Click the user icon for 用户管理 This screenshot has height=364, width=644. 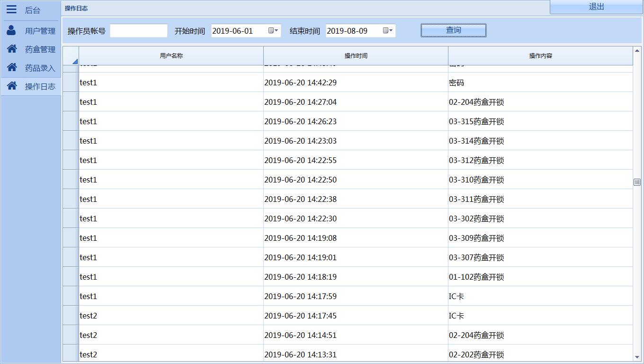click(x=11, y=31)
